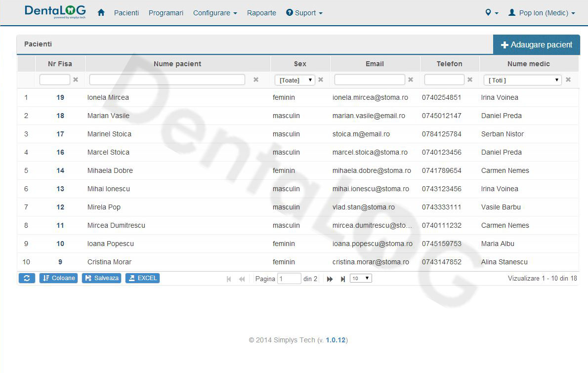Screen dimensions: 588x373
Task: Open rows-per-page dropdown showing 10
Action: [x=361, y=278]
